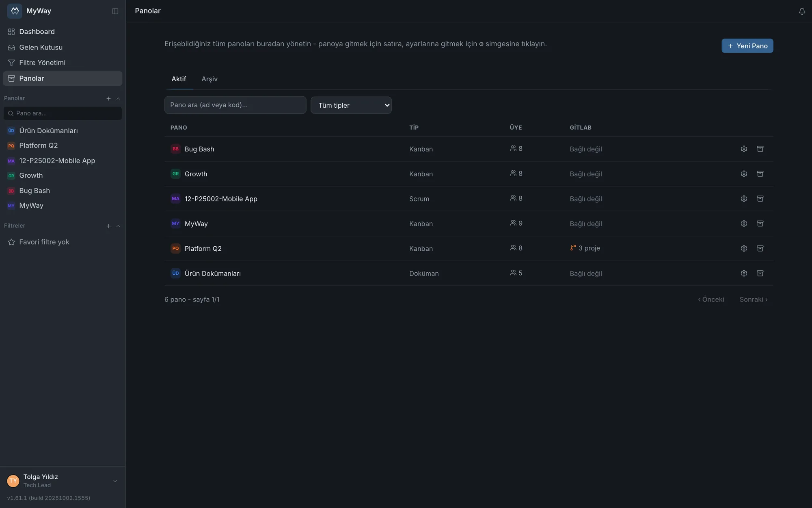Open Gelen Kutusu in sidebar

pyautogui.click(x=63, y=47)
